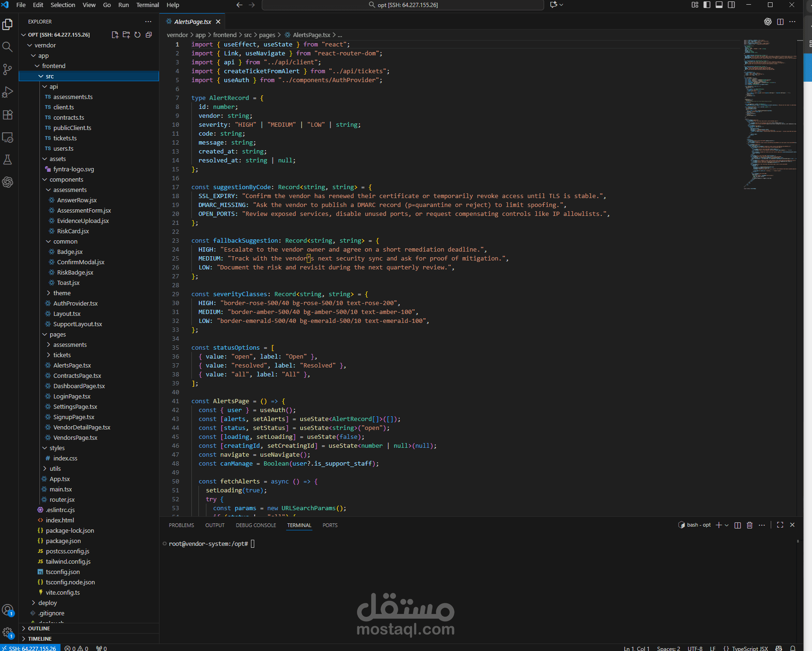Click the SSH remote host status indicator
Screen dimensions: 812x651
pos(29,648)
